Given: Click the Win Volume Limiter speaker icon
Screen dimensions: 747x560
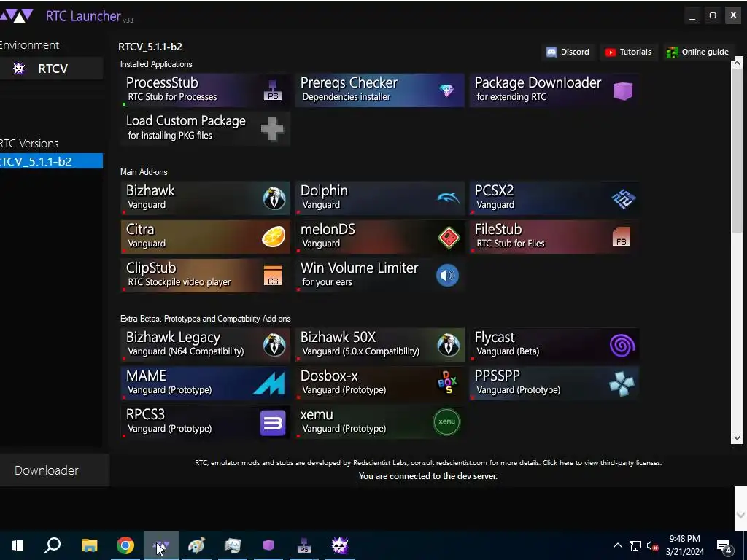Looking at the screenshot, I should 447,275.
